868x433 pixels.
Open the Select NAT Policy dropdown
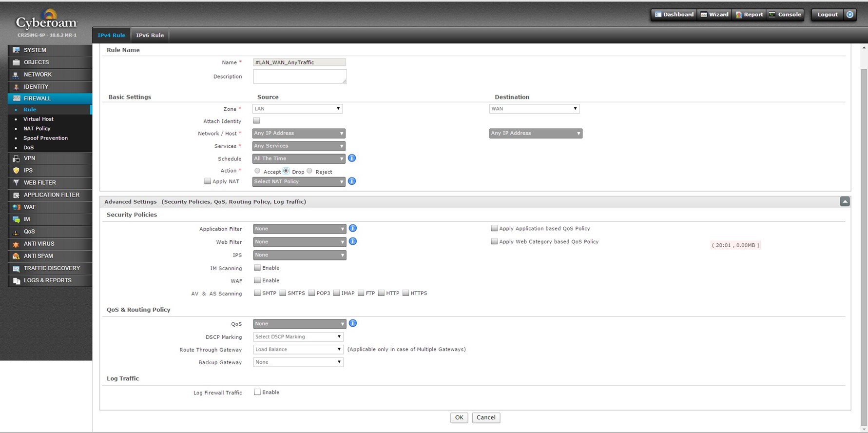tap(299, 181)
